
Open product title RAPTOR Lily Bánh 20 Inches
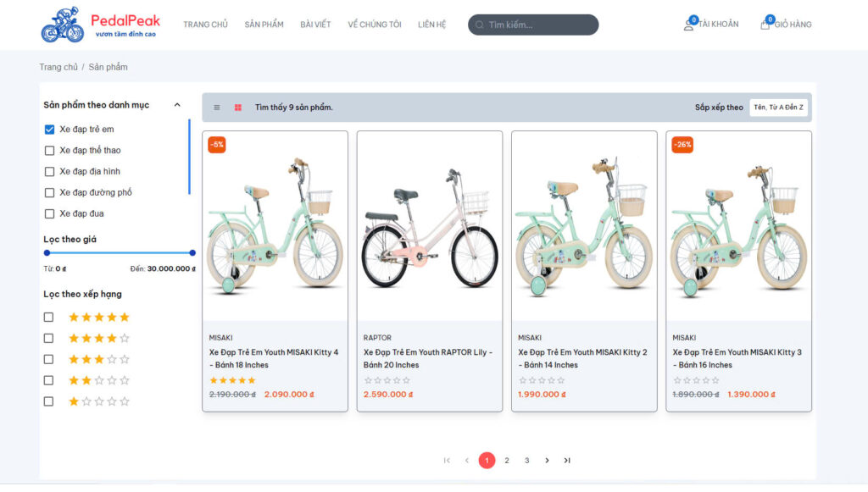tap(428, 359)
